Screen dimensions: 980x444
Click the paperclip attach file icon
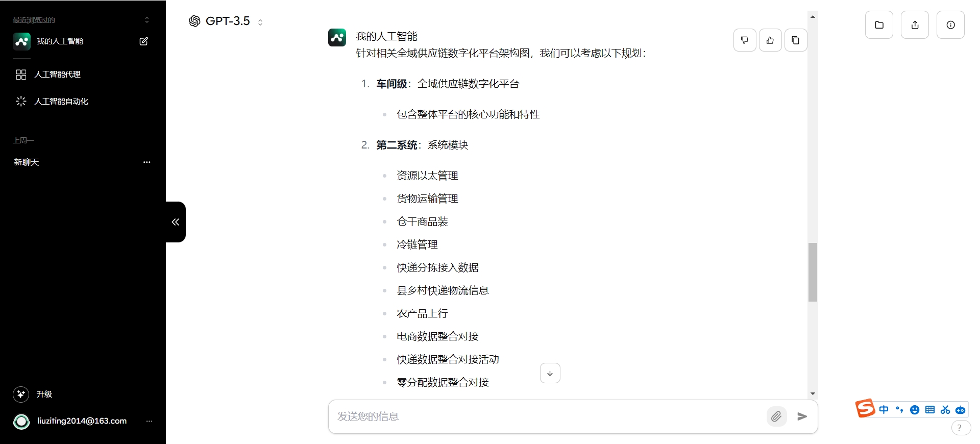[776, 416]
